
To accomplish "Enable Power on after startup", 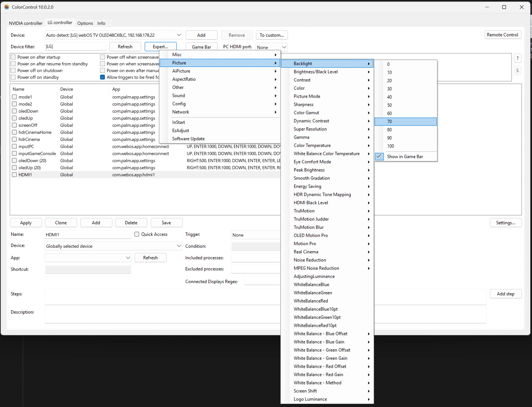I will tap(13, 57).
